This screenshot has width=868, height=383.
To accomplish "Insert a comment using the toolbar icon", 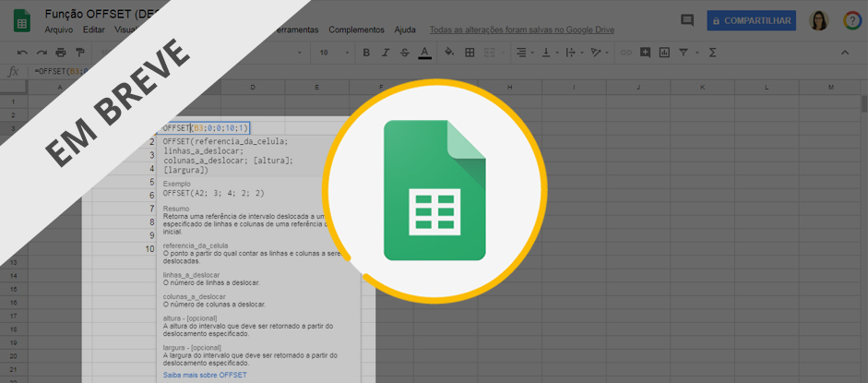I will pos(645,53).
